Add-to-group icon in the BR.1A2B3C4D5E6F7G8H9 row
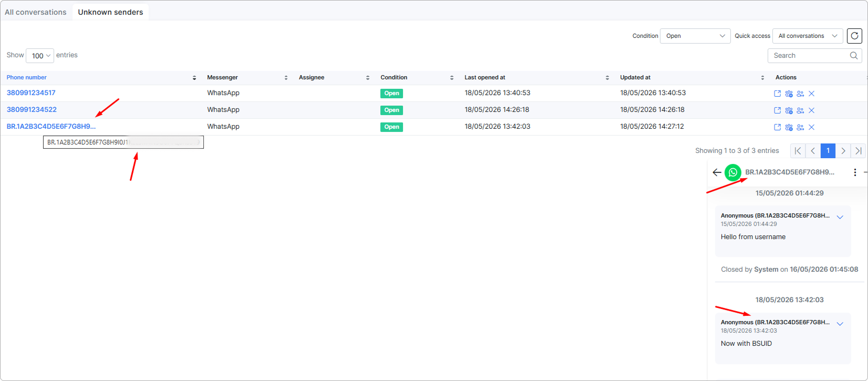 point(789,127)
